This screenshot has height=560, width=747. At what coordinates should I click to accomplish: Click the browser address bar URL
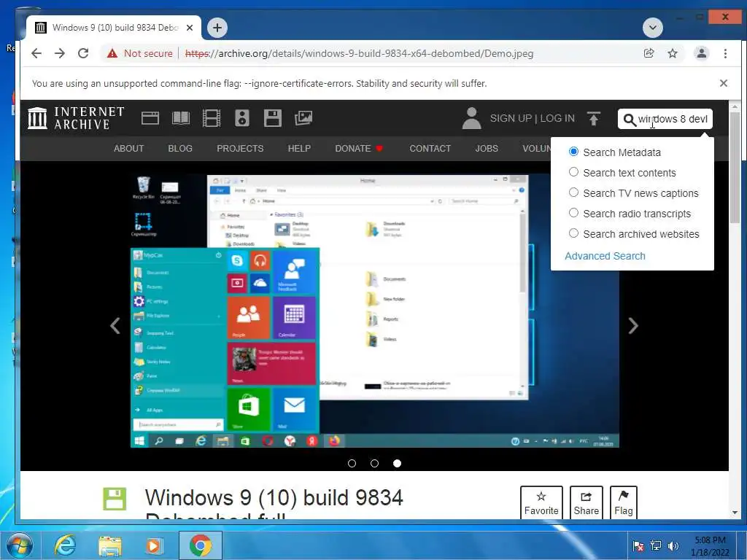[x=359, y=53]
